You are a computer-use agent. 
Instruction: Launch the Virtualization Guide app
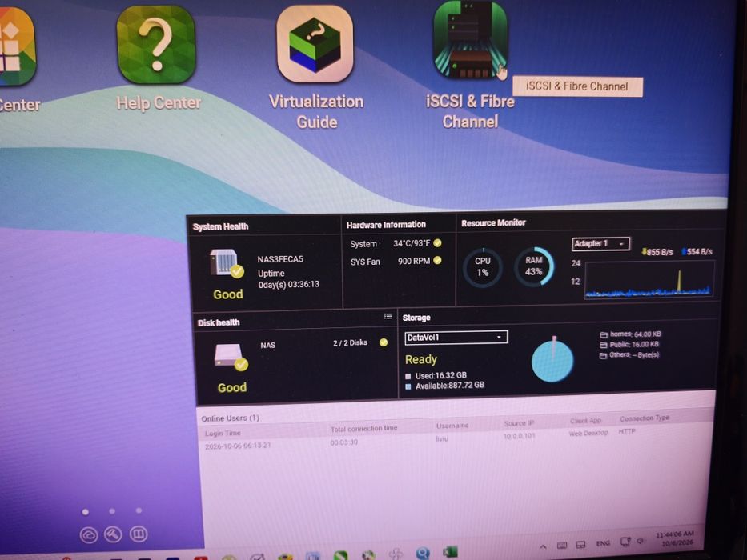315,44
